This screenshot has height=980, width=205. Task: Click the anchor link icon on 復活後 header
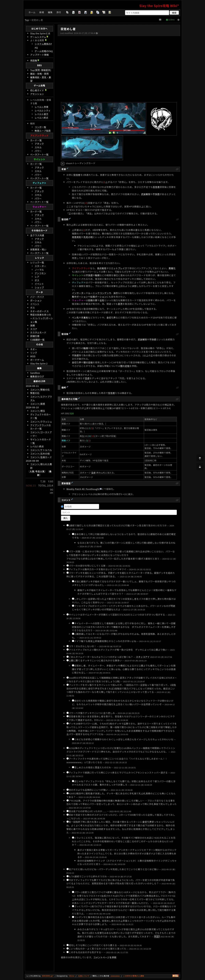click(x=177, y=334)
